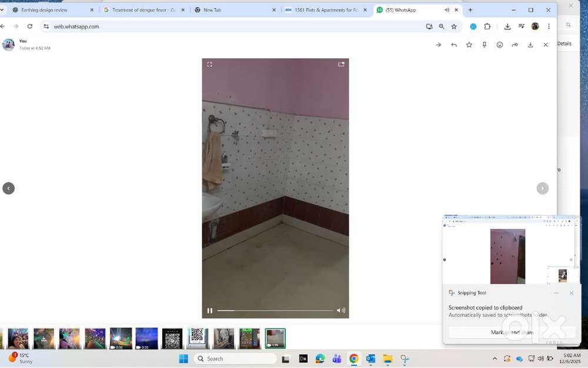
Task: Download the video from viewer toolbar
Action: 530,45
